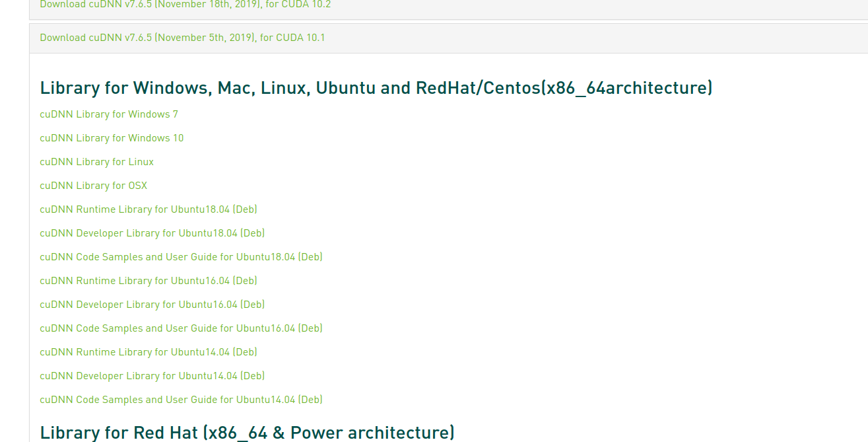Open cuDNN Library for Linux link
This screenshot has height=442, width=868.
(x=97, y=162)
